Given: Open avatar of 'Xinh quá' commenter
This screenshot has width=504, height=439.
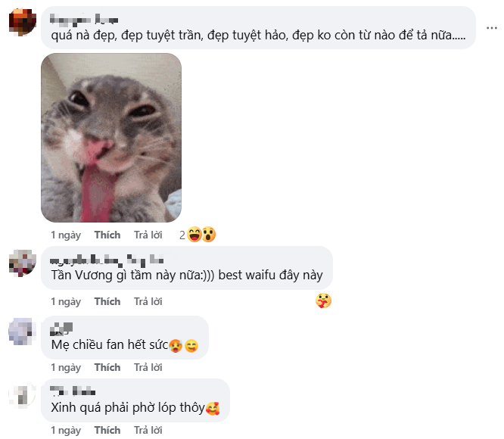Looking at the screenshot, I should (x=22, y=395).
